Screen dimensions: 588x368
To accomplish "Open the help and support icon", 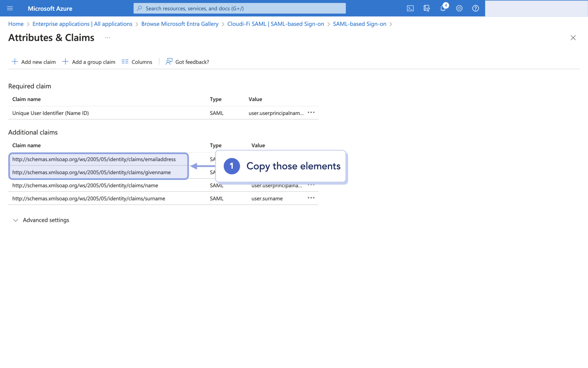I will pyautogui.click(x=475, y=8).
